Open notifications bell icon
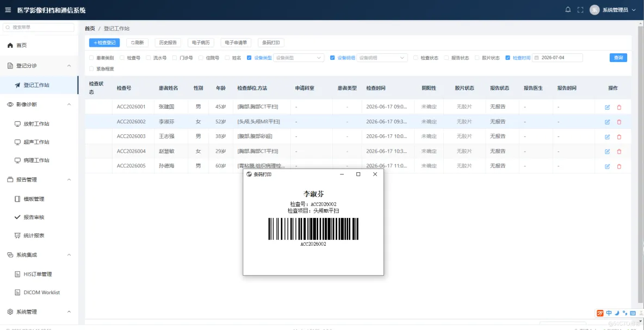This screenshot has width=644, height=330. click(568, 10)
